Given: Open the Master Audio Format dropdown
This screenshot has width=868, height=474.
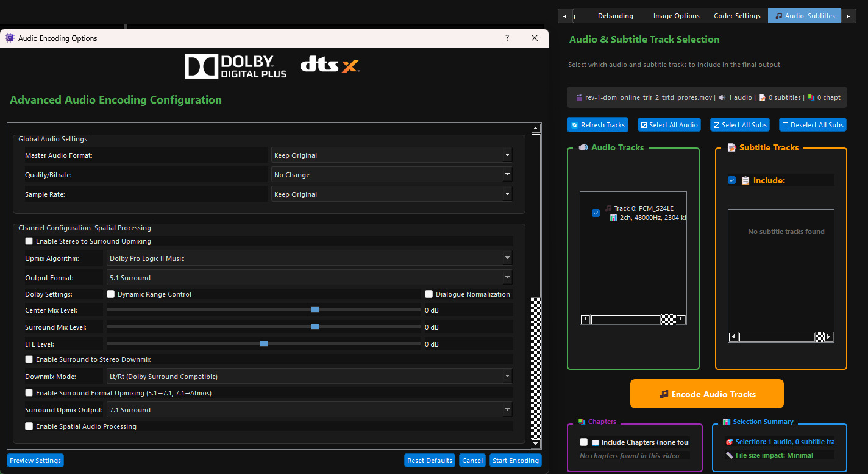Looking at the screenshot, I should point(392,155).
